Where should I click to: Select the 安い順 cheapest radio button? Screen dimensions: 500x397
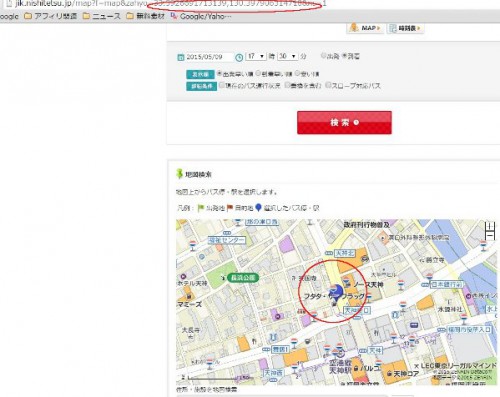click(298, 73)
